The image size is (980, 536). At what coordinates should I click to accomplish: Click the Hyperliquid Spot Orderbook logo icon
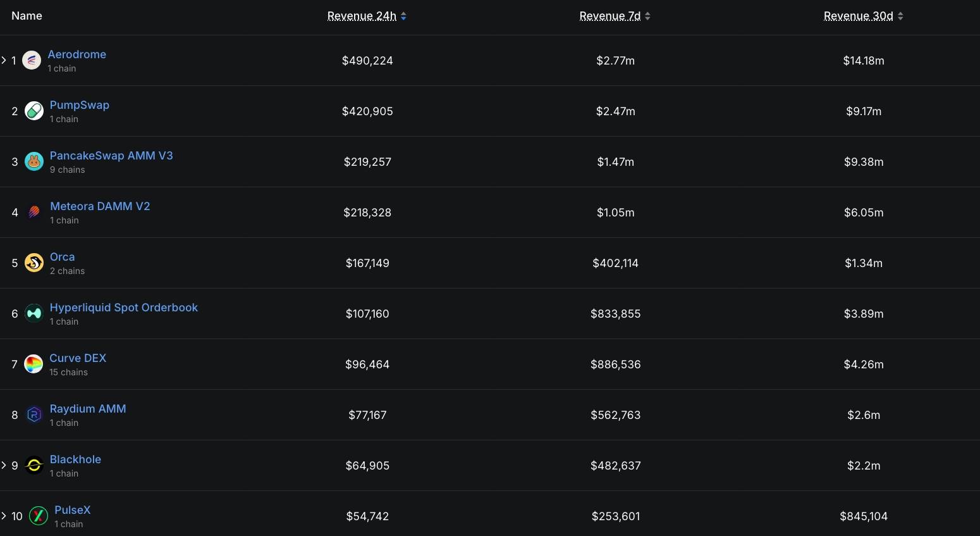pyautogui.click(x=34, y=313)
